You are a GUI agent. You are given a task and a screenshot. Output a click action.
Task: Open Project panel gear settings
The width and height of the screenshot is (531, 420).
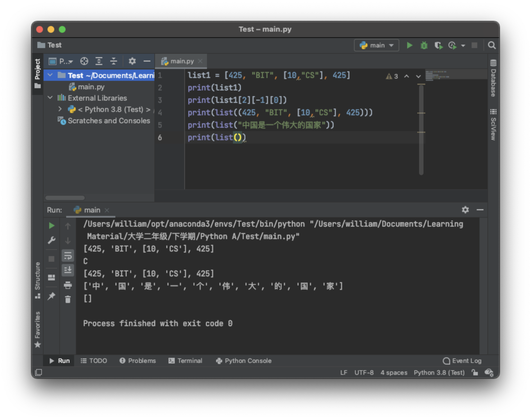click(132, 61)
